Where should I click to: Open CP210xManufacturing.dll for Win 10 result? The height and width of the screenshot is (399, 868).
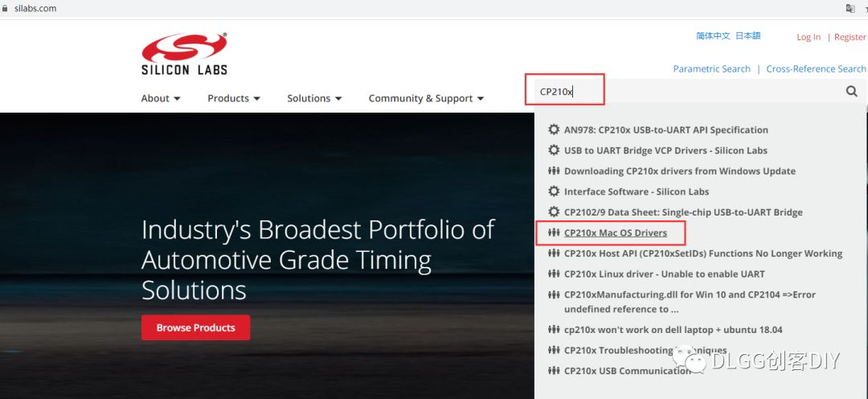click(690, 302)
